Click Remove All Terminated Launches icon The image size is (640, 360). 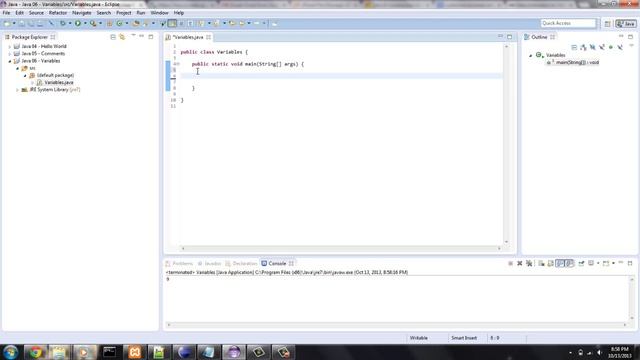(529, 264)
